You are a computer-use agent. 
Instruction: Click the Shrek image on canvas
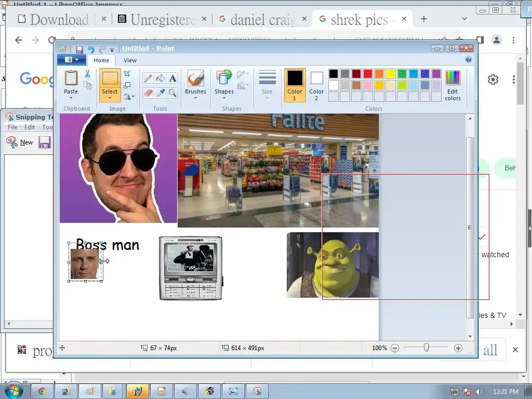332,265
